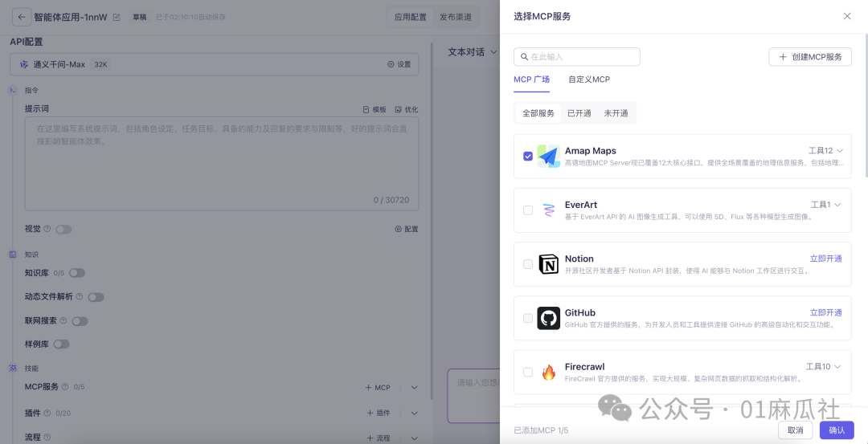Open the 通义千问-Max model selector
868x444 pixels.
pos(215,65)
